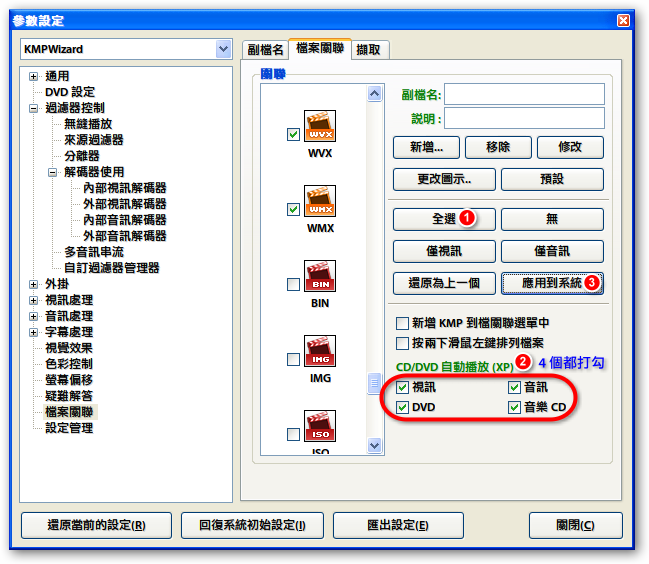Expand the 通用 tree node
Image resolution: width=649 pixels, height=564 pixels.
click(34, 76)
